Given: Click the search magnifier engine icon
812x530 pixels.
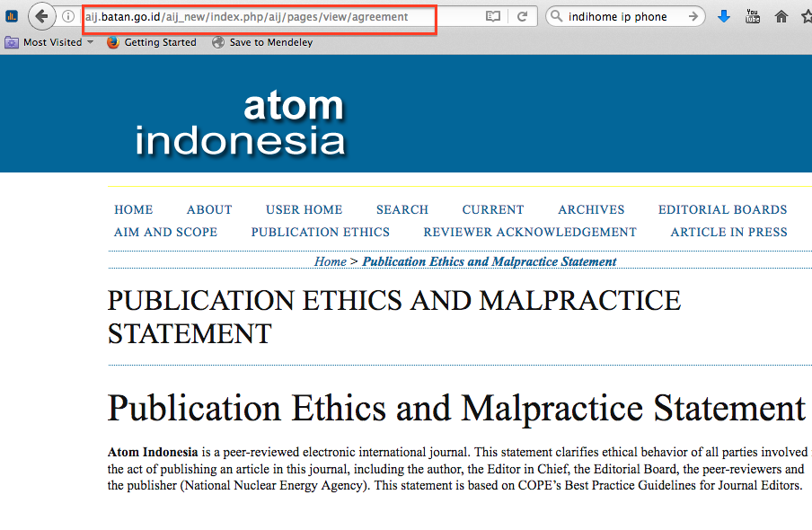Looking at the screenshot, I should 557,16.
